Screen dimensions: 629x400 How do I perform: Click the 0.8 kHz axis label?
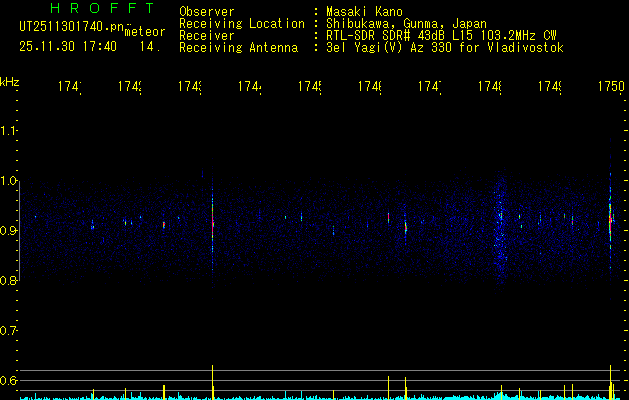point(8,281)
